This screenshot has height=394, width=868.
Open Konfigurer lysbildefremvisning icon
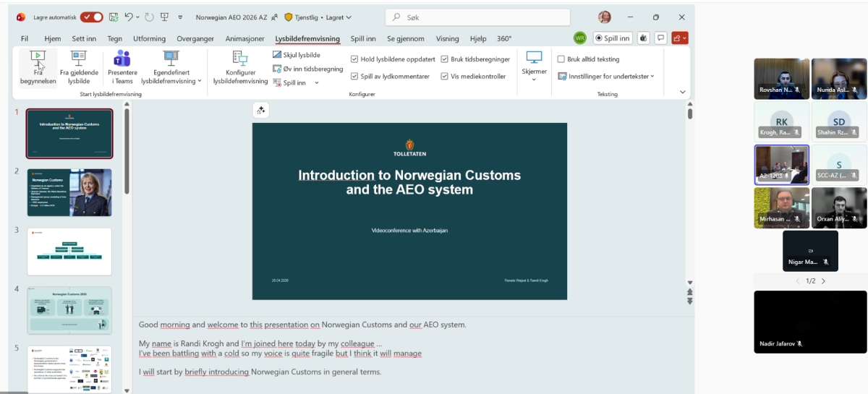click(240, 59)
